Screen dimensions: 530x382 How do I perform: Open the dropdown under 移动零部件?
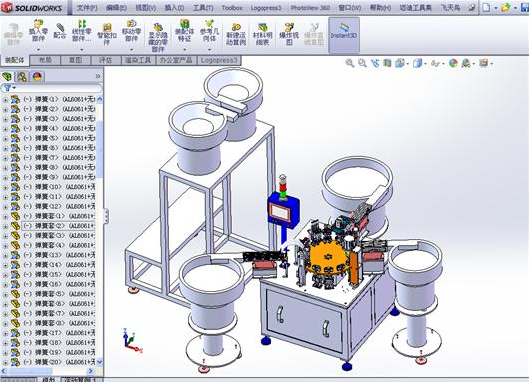click(x=131, y=50)
